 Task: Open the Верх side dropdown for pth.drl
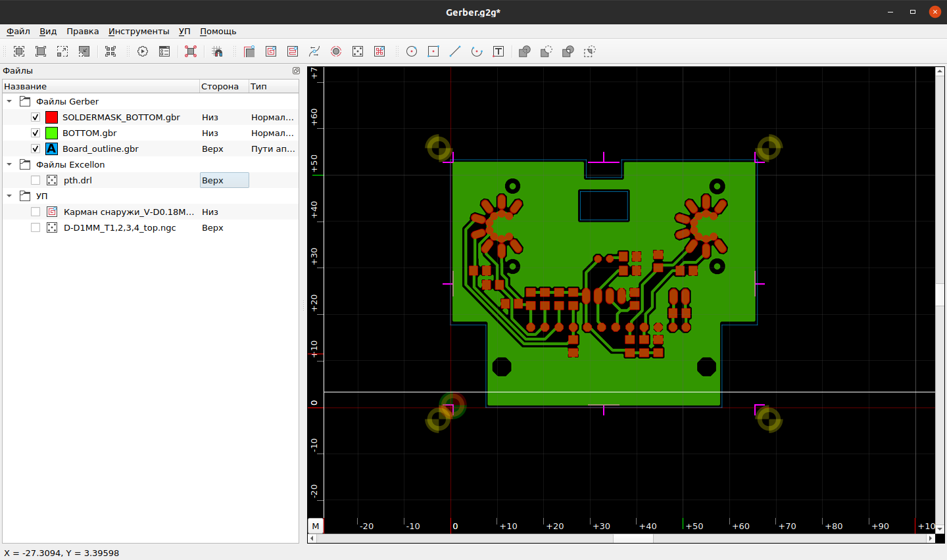point(224,180)
